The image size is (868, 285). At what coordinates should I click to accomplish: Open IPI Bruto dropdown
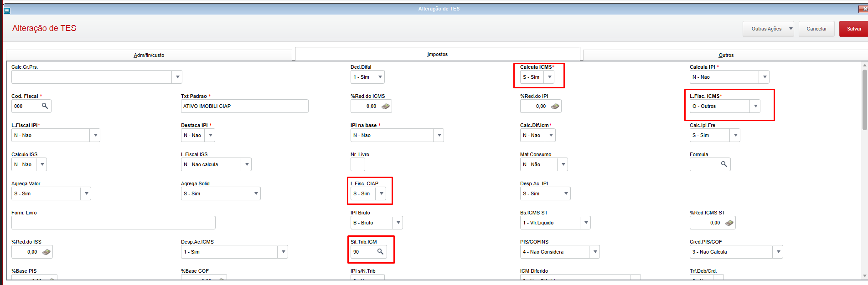point(398,223)
